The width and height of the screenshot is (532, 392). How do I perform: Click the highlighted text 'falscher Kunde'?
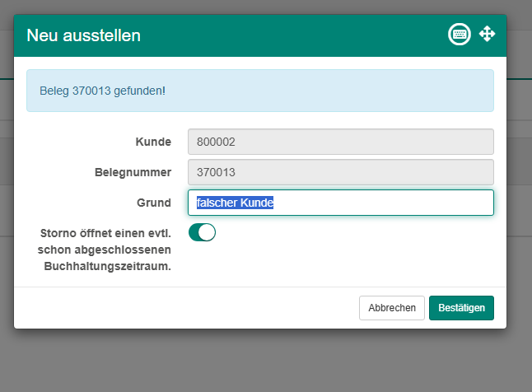pyautogui.click(x=235, y=203)
